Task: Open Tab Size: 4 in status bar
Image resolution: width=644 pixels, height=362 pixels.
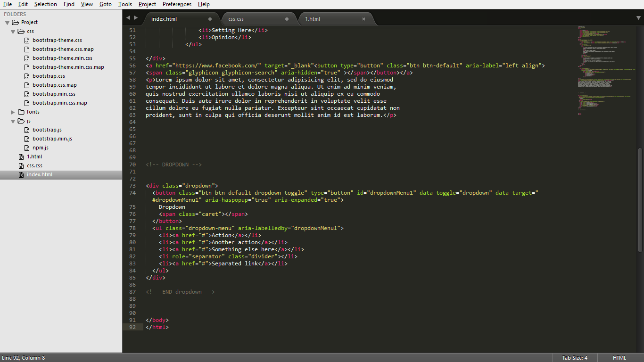Action: (574, 358)
